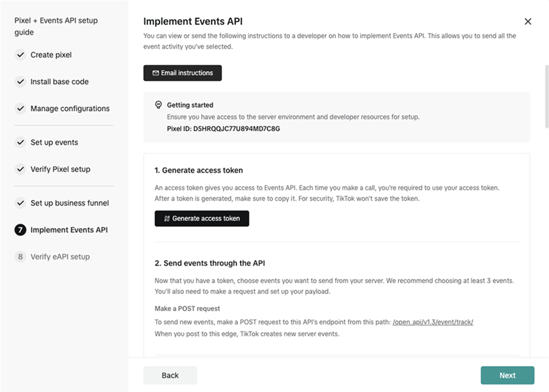This screenshot has height=392, width=549.
Task: Open the Verify eAPI setup step
Action: pyautogui.click(x=60, y=257)
